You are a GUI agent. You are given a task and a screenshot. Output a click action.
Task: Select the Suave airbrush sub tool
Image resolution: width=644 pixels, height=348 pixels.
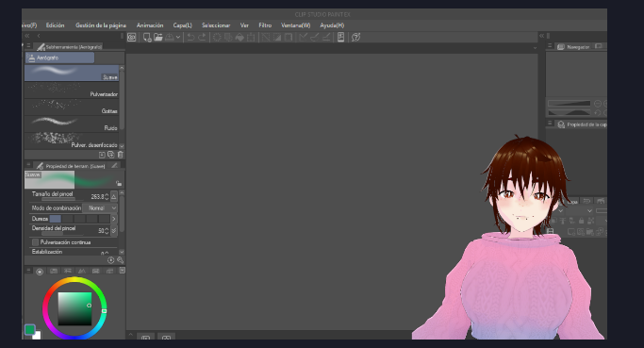pos(72,73)
